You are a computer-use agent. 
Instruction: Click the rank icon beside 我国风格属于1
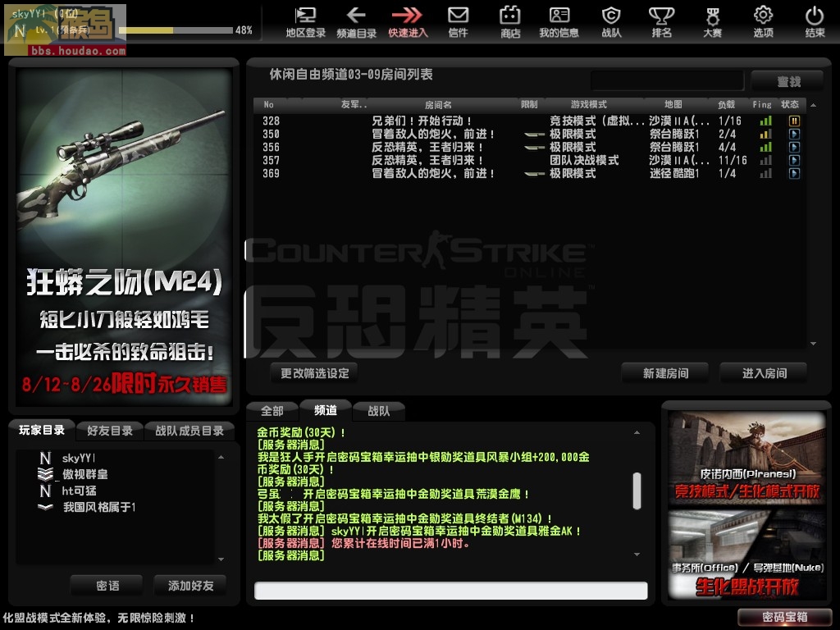coord(46,507)
